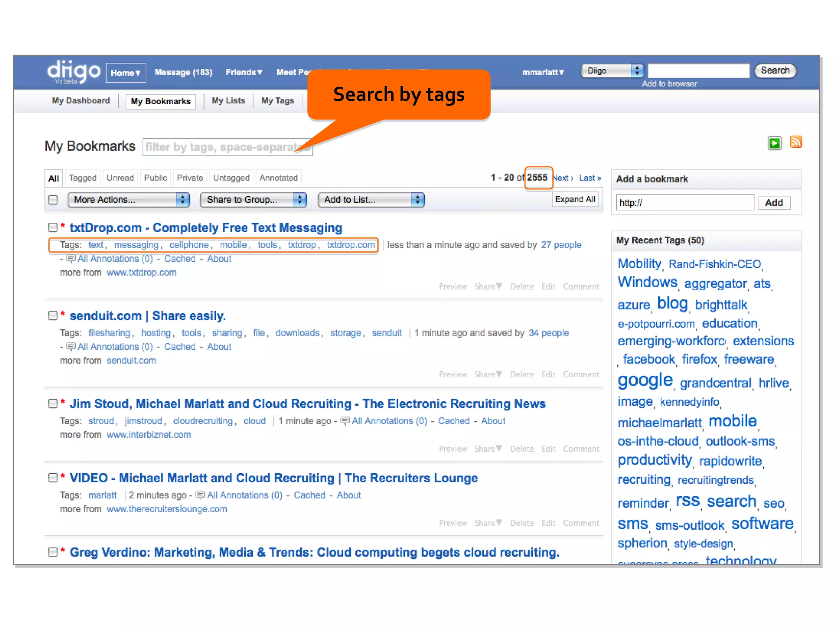Open Share menu for senduit bookmark

point(488,375)
